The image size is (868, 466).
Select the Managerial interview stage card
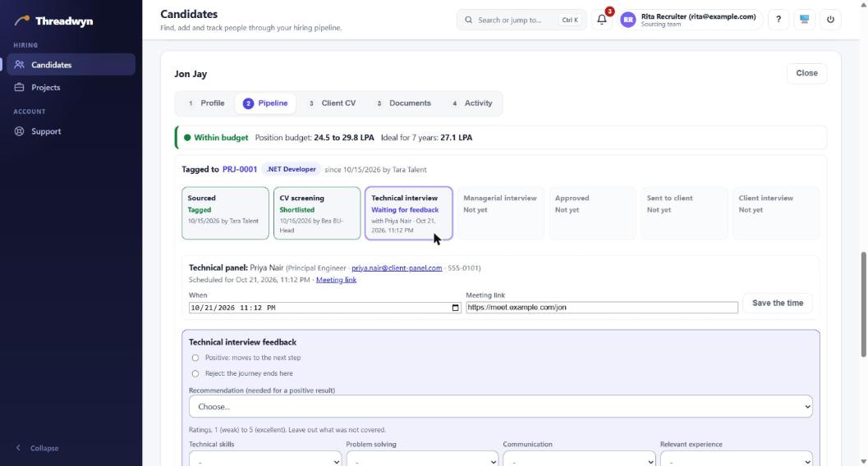tap(500, 213)
